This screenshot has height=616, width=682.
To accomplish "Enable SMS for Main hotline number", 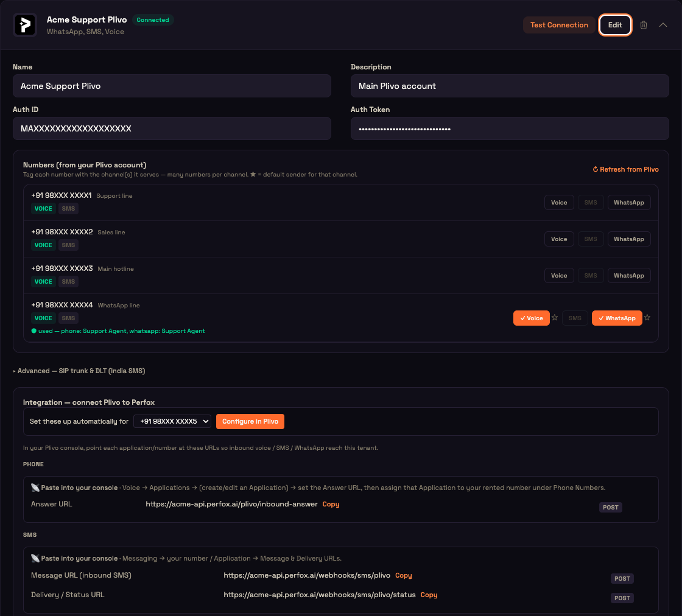I will [590, 276].
